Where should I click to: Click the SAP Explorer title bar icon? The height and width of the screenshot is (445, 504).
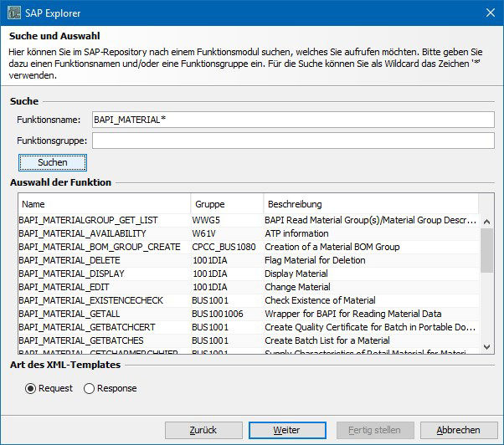(14, 13)
